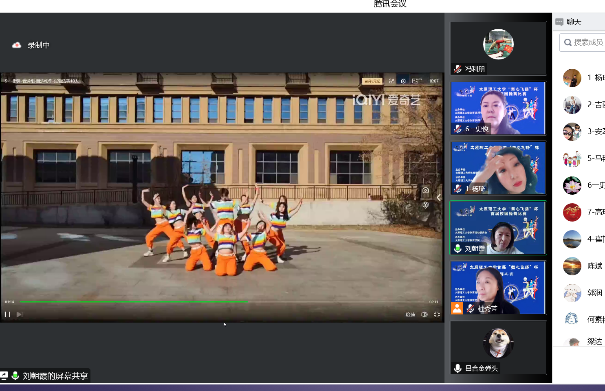
Task: Toggle the mic icon on the Shiba avatar tile
Action: pyautogui.click(x=458, y=368)
